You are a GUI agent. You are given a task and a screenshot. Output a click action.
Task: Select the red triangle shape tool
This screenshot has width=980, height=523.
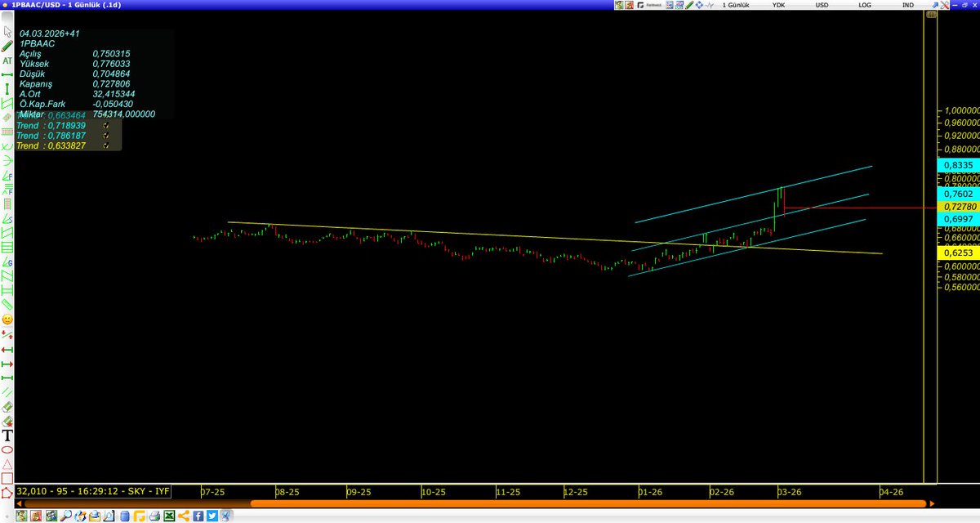click(7, 463)
